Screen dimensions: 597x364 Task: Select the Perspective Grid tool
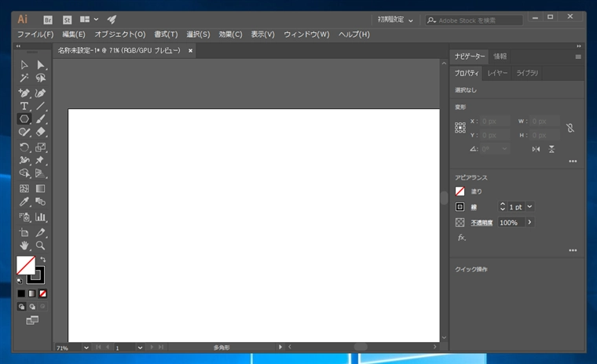click(40, 173)
